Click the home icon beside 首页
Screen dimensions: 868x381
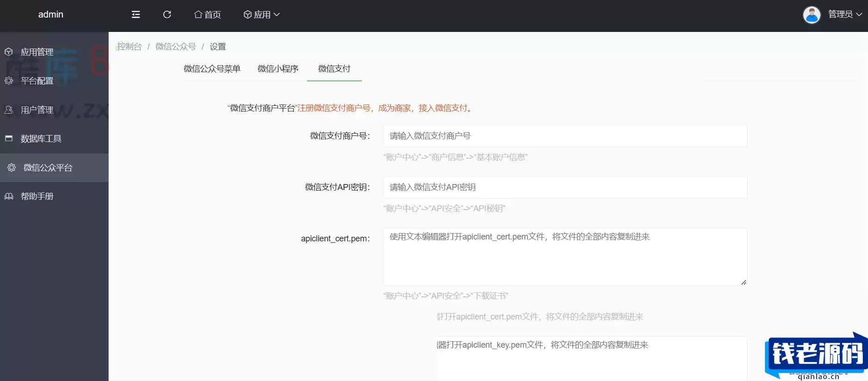pyautogui.click(x=198, y=14)
